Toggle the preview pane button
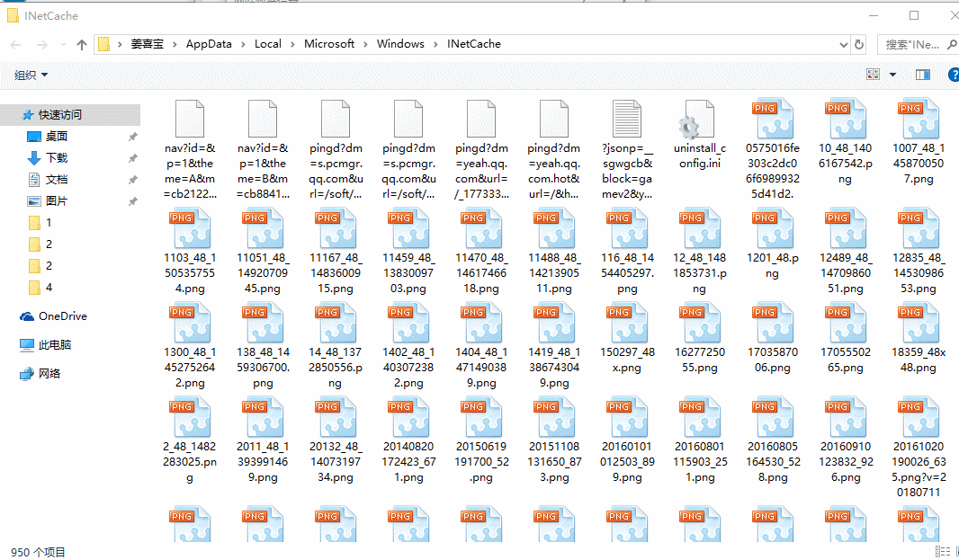This screenshot has width=959, height=560. (922, 75)
